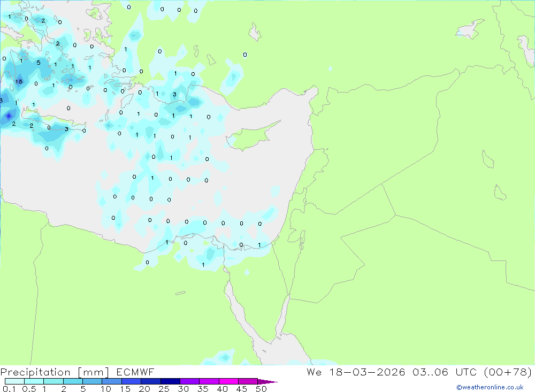Select the 5–10 mm legend color swatch
The height and width of the screenshot is (392, 535).
pos(93,381)
